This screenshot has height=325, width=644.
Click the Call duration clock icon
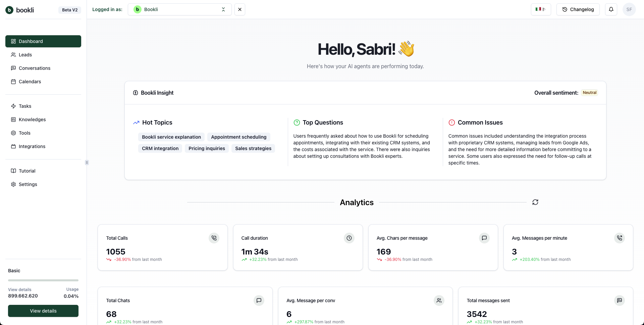pos(349,238)
